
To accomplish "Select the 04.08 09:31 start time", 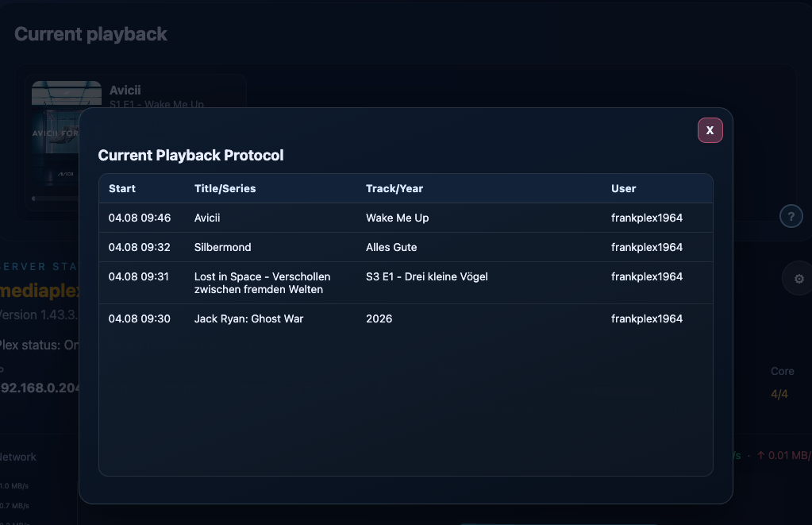I will [x=139, y=276].
